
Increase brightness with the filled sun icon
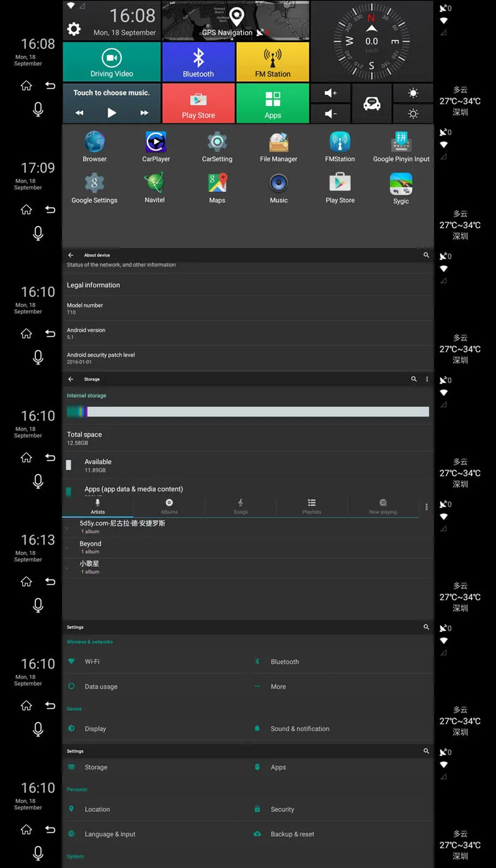(x=413, y=93)
